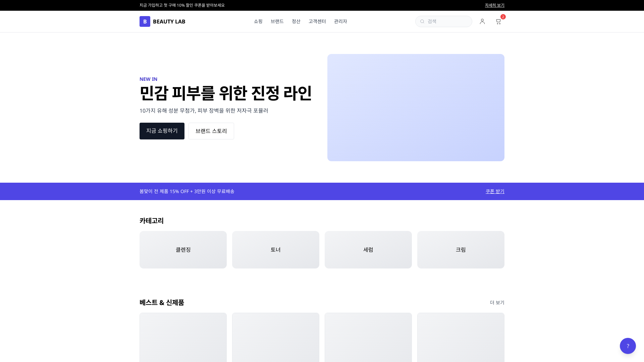Viewport: 644px width, 362px height.
Task: Open the 정산 navigation menu
Action: tap(296, 21)
